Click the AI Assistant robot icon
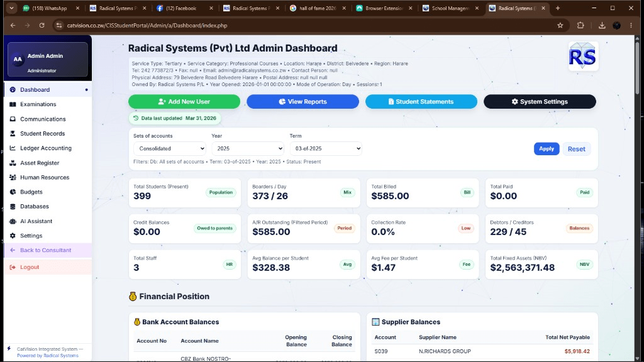Viewport: 644px width, 362px height. coord(13,221)
